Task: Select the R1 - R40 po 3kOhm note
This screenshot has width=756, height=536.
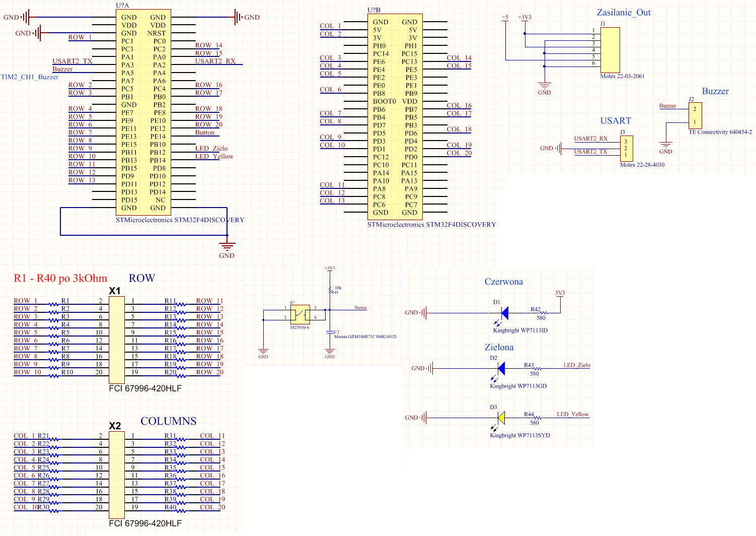Action: [x=60, y=278]
